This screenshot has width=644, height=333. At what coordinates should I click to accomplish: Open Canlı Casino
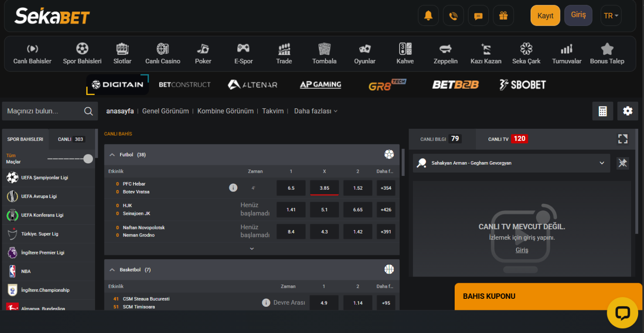(163, 54)
